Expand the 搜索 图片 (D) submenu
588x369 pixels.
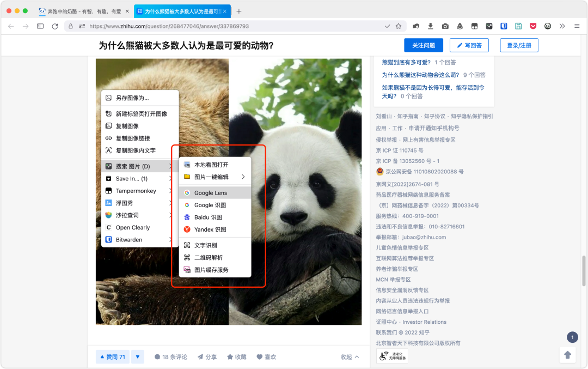click(140, 166)
